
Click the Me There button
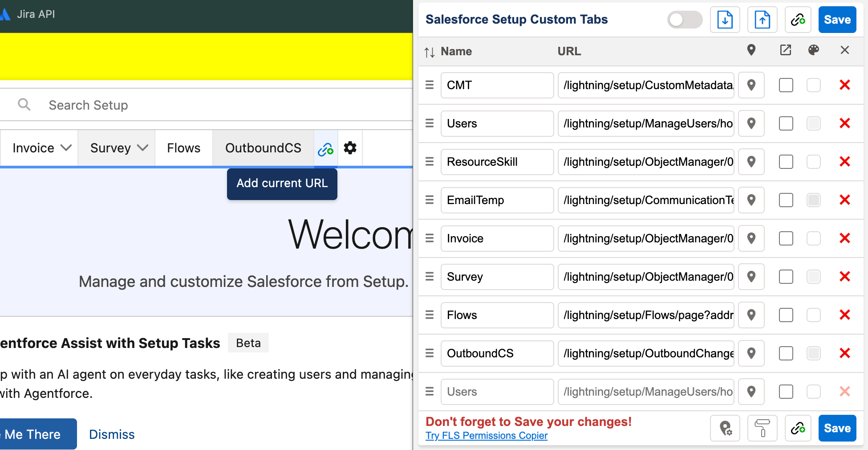coord(38,434)
